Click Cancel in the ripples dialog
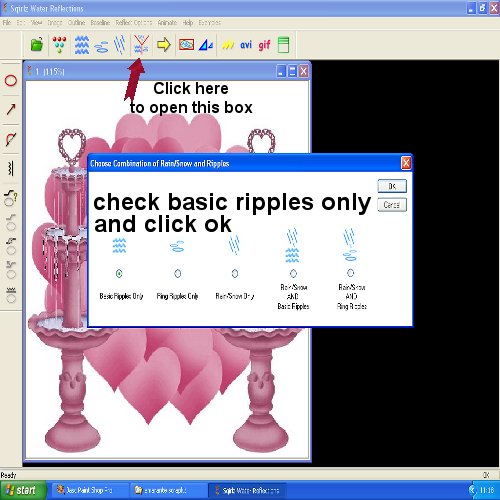This screenshot has height=500, width=500. 392,205
